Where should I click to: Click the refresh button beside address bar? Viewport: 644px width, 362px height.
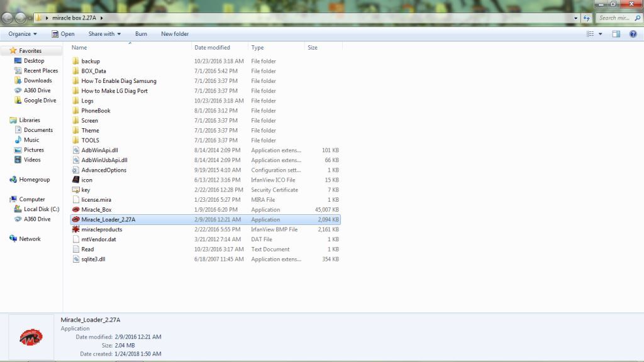click(586, 18)
